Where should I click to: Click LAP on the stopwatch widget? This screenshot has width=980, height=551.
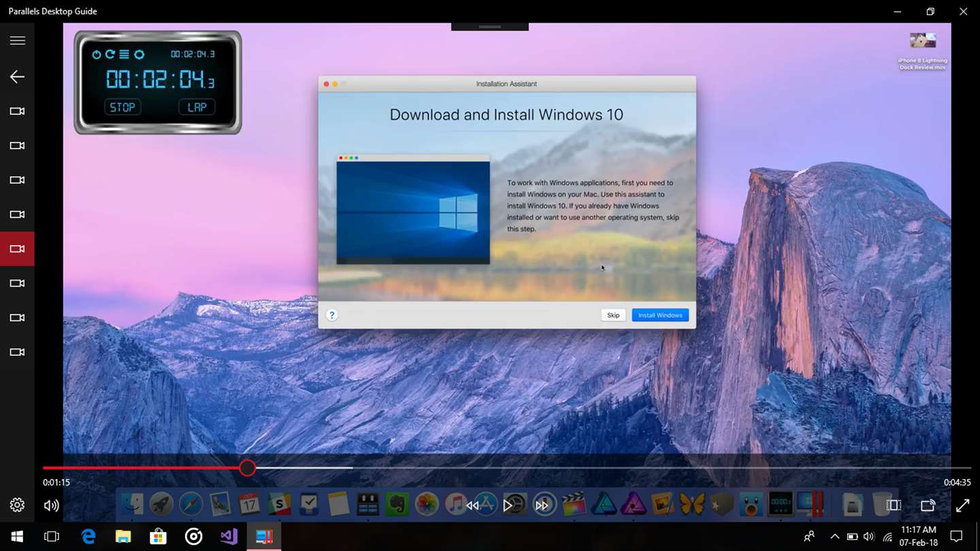197,107
